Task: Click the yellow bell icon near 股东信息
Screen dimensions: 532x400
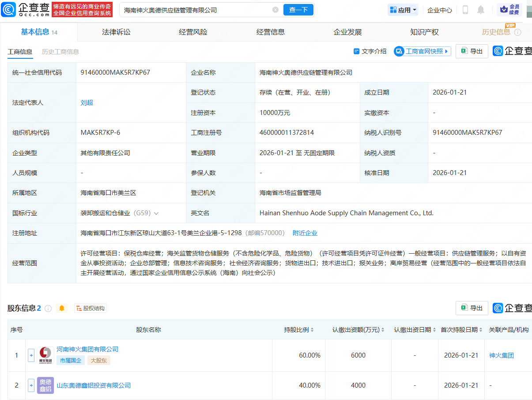Action: click(x=62, y=308)
